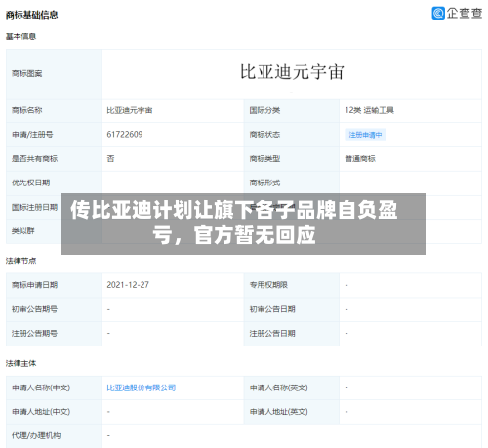Viewport: 488px width, 448px height.
Task: Click the 初审公告日期 label
Action: tap(272, 309)
